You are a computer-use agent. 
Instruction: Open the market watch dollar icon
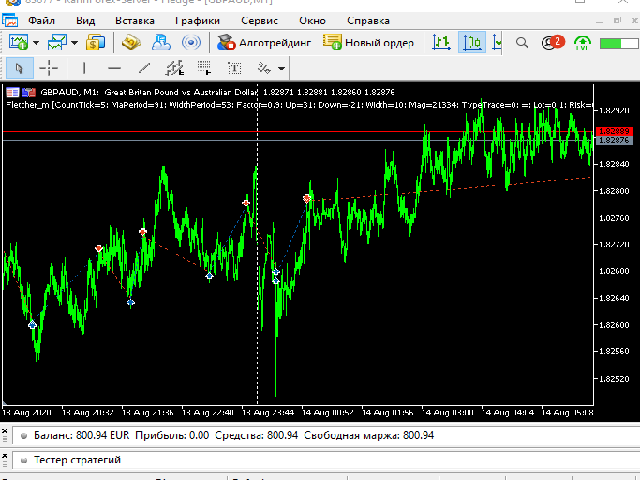[x=96, y=42]
